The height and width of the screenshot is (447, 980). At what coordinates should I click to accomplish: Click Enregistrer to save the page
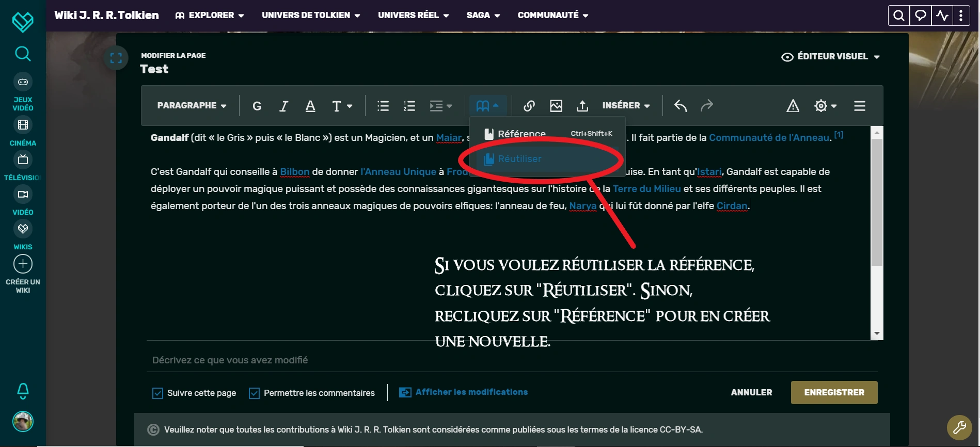(834, 393)
